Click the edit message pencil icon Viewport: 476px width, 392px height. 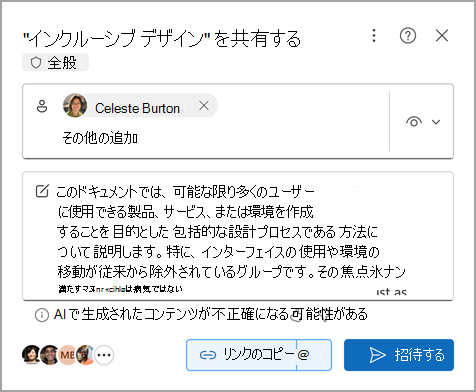[x=42, y=191]
